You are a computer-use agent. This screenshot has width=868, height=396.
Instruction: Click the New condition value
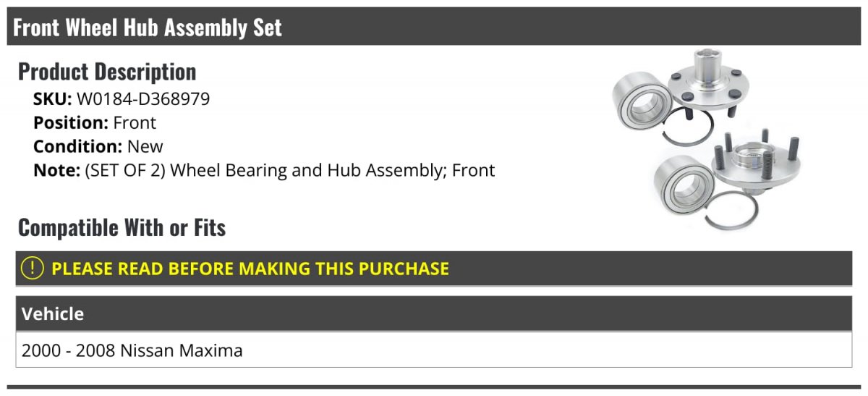[x=145, y=146]
